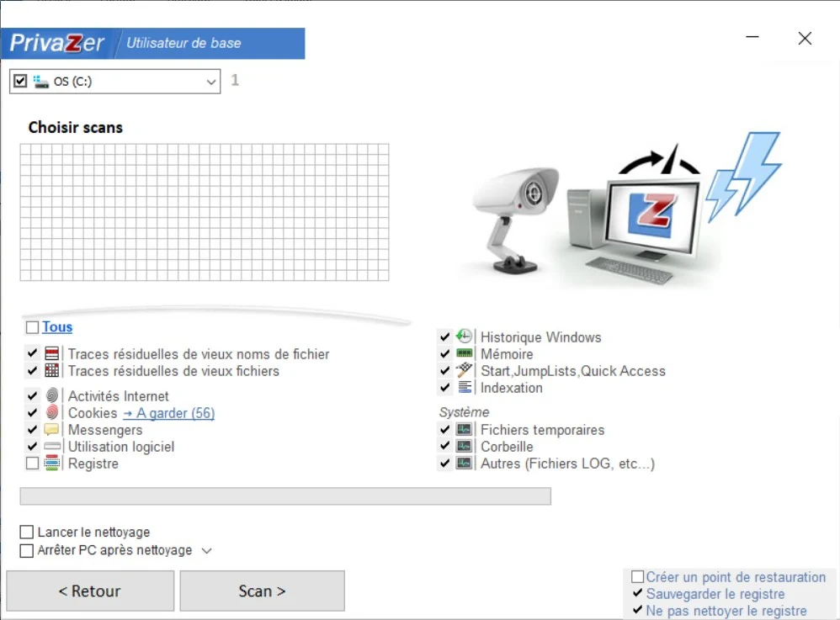
Task: Click the Utilisateur de base header
Action: [x=183, y=43]
